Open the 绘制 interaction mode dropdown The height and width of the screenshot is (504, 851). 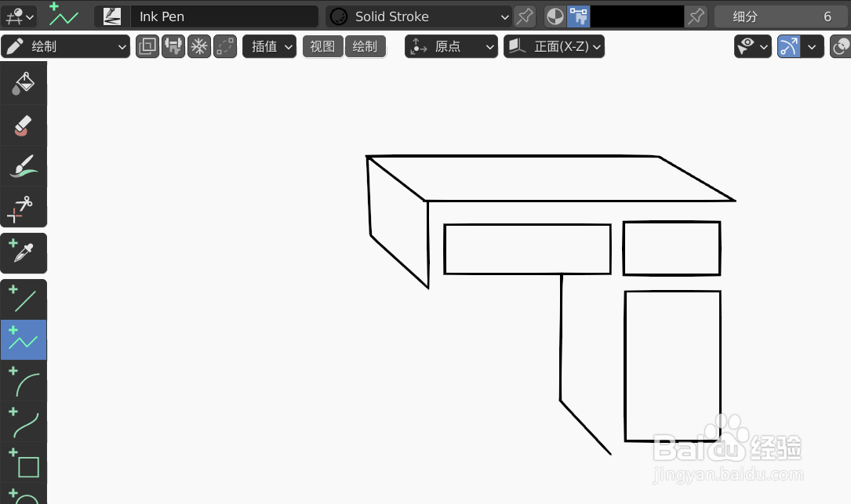66,47
